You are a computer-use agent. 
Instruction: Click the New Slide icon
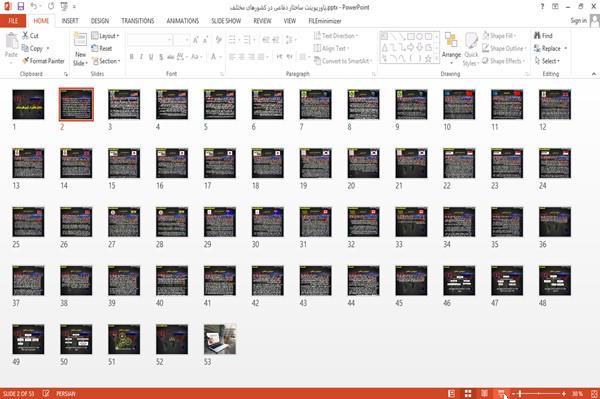click(x=80, y=41)
